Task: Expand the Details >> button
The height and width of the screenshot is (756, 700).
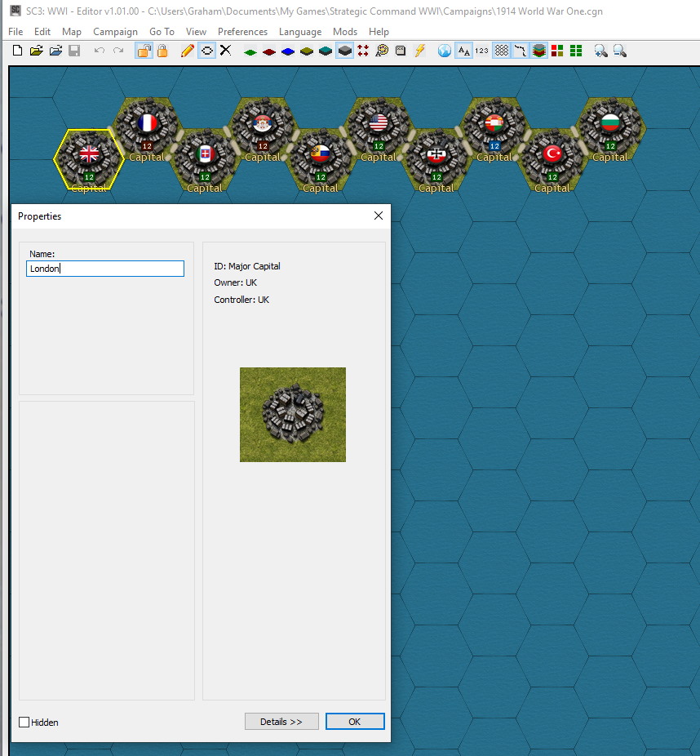Action: point(281,721)
